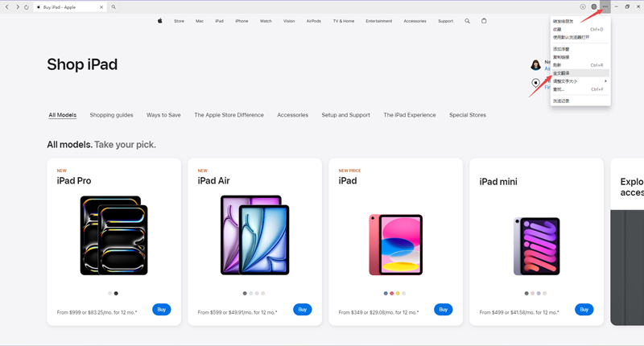Open the site search magnifier icon
This screenshot has height=346, width=644.
(x=467, y=21)
